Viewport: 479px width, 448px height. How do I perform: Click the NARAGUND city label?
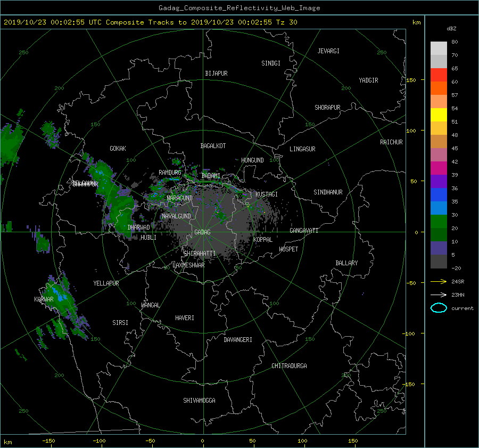pos(180,198)
